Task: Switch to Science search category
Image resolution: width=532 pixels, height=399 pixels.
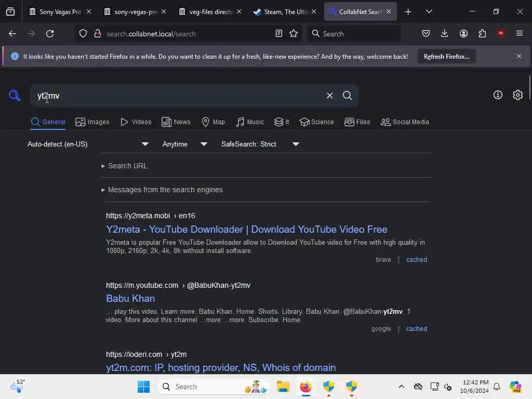Action: click(x=316, y=122)
